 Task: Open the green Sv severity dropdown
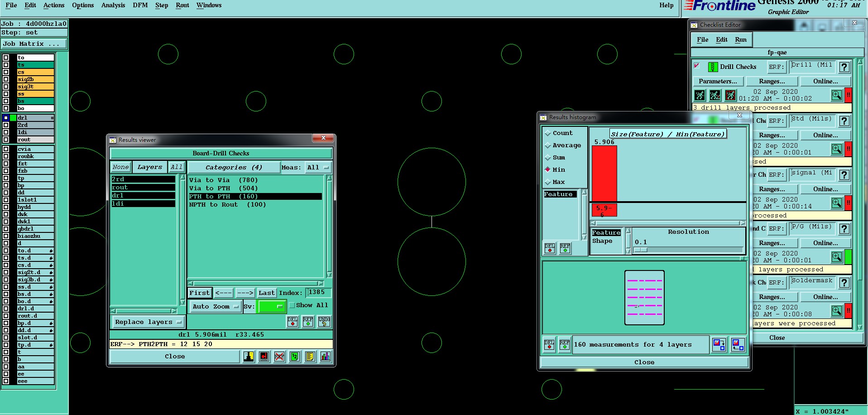pyautogui.click(x=271, y=307)
